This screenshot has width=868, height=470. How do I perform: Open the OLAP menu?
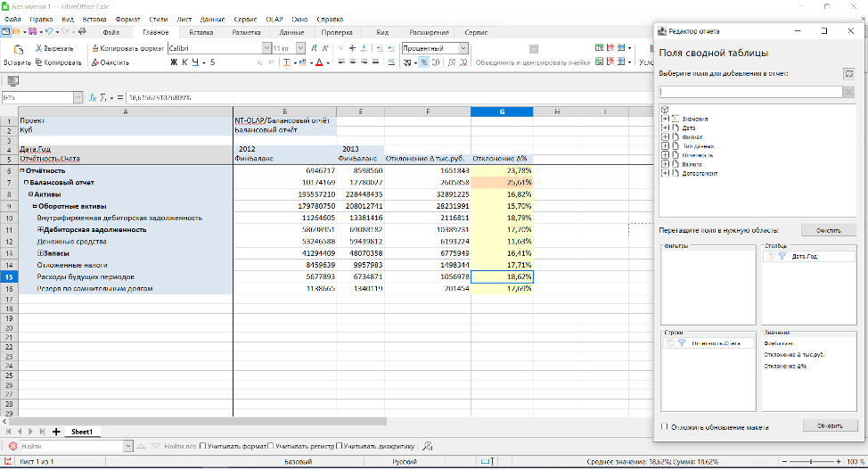pos(274,20)
